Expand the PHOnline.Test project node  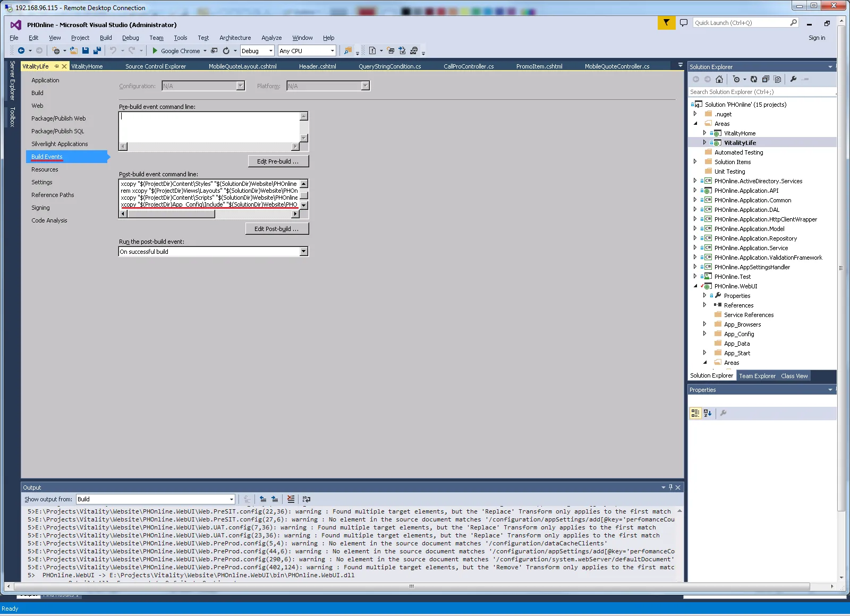pos(695,276)
